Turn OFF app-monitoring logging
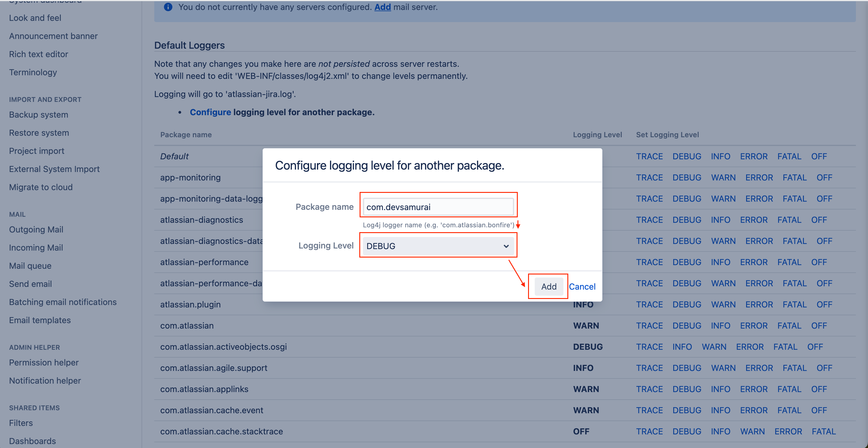The width and height of the screenshot is (868, 448). (824, 177)
